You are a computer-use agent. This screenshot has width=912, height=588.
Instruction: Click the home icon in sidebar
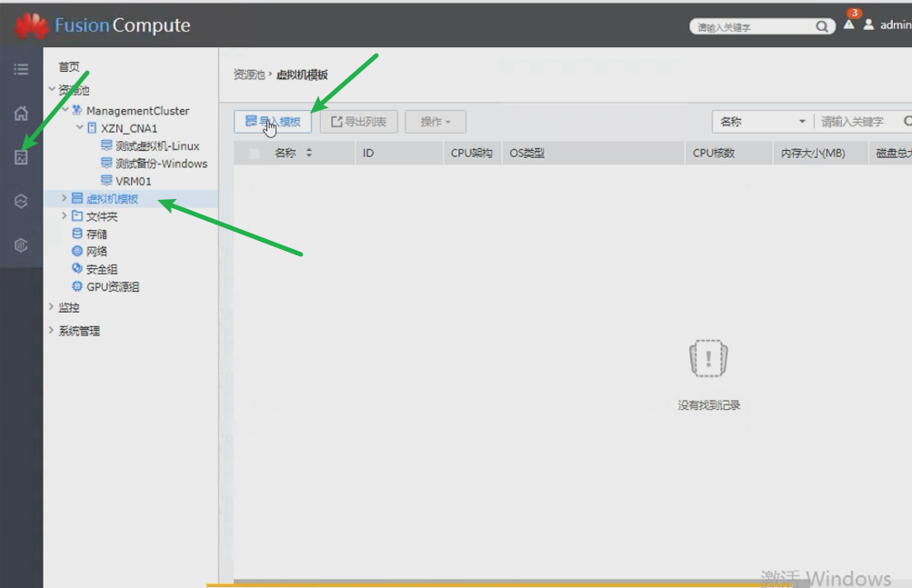pyautogui.click(x=21, y=114)
